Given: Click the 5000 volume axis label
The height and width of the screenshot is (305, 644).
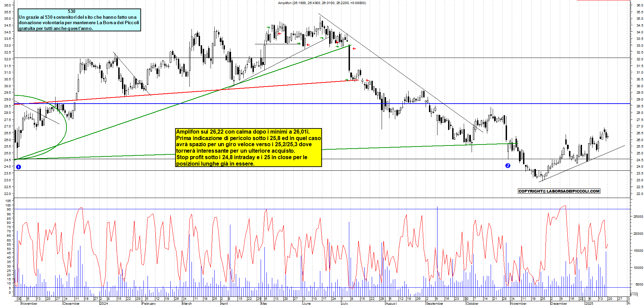Looking at the screenshot, I should tap(639, 285).
